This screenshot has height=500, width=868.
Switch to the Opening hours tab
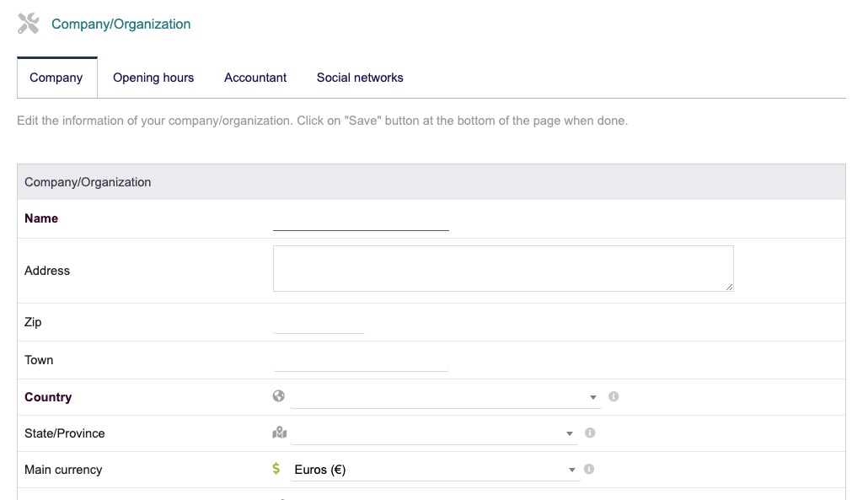click(153, 77)
